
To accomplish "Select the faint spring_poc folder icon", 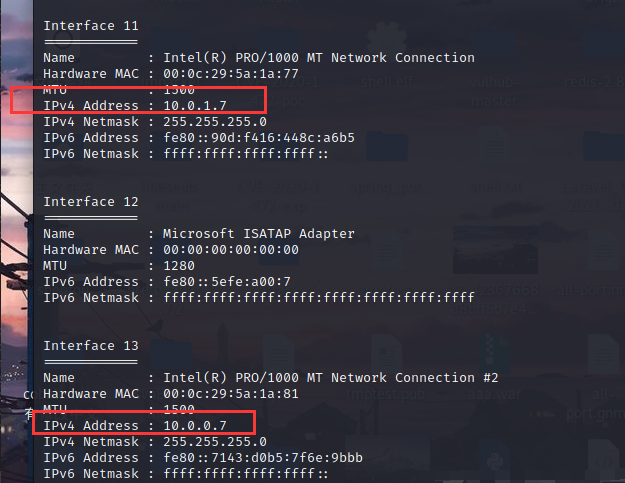I will [x=386, y=163].
